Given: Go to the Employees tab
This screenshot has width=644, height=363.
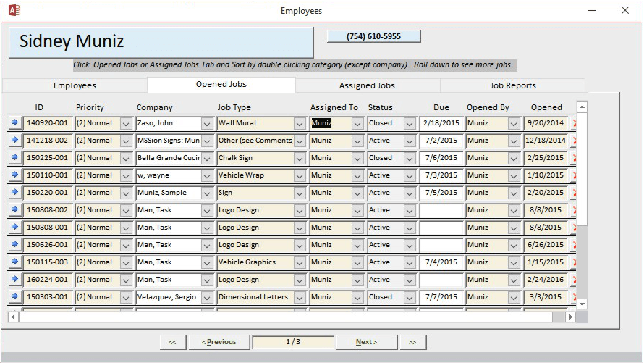Looking at the screenshot, I should click(75, 85).
